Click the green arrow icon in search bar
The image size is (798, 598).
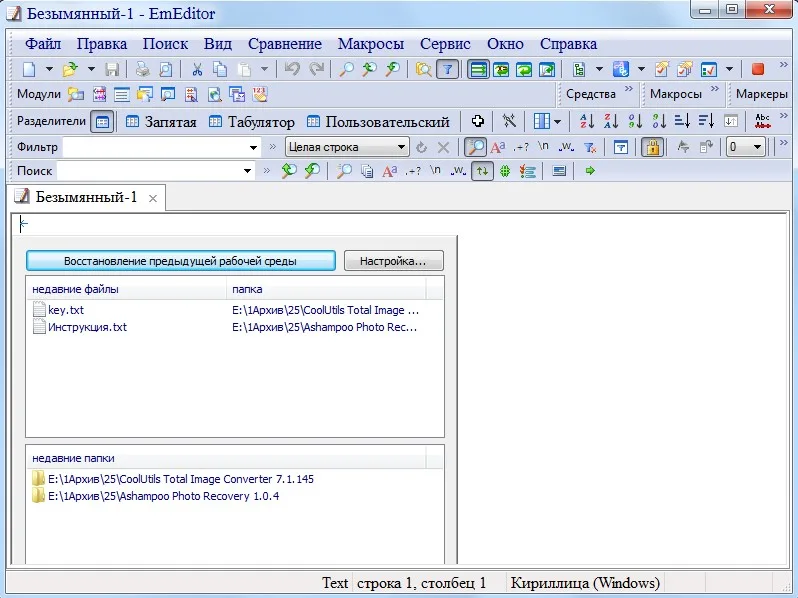(x=590, y=171)
